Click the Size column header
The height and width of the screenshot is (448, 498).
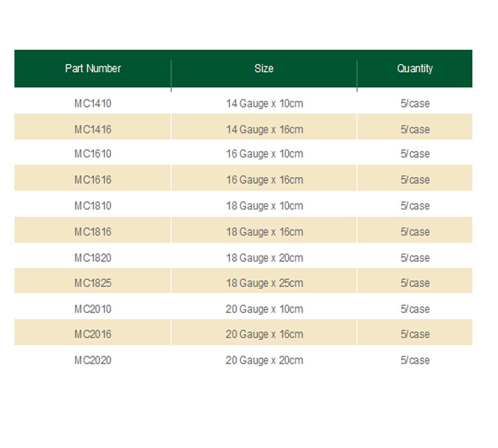pos(264,69)
